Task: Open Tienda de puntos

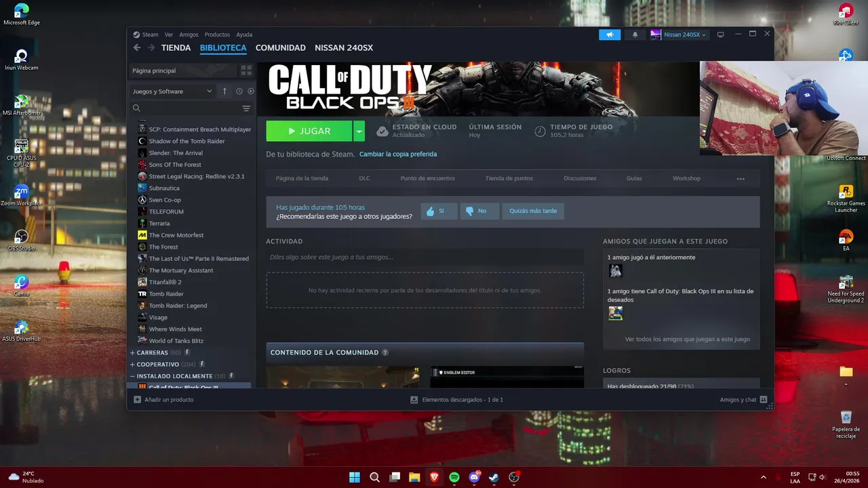Action: pos(509,179)
